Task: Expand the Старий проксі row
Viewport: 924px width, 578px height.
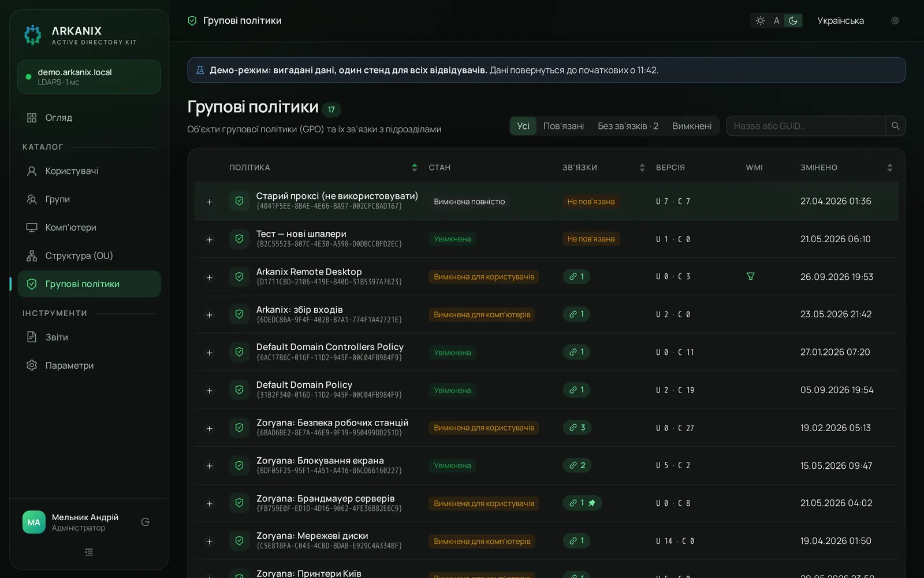Action: pyautogui.click(x=210, y=202)
